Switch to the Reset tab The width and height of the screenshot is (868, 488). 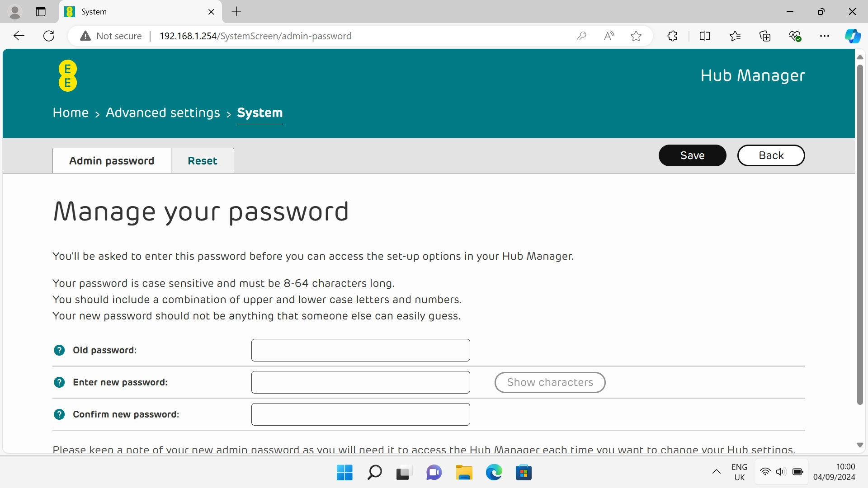(203, 161)
